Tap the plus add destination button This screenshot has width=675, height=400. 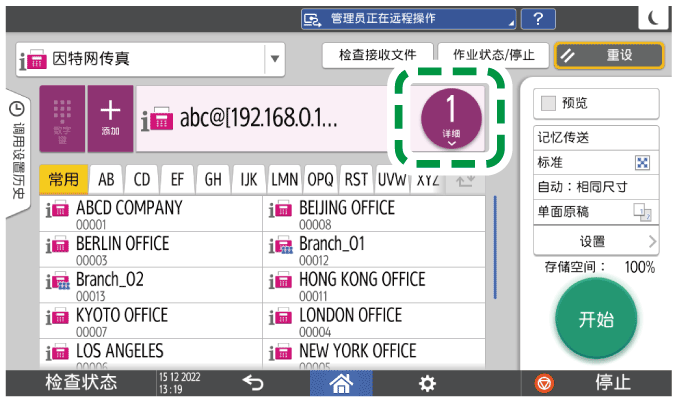click(x=110, y=119)
